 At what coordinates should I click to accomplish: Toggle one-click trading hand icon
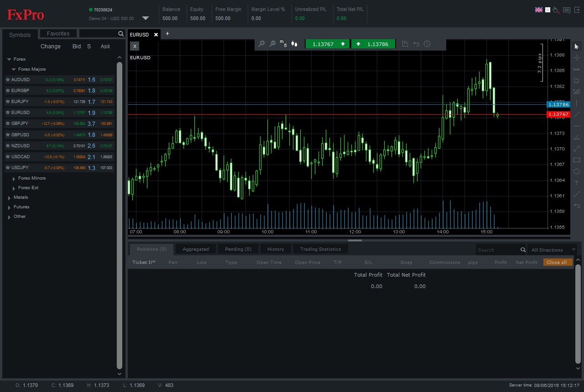click(556, 10)
